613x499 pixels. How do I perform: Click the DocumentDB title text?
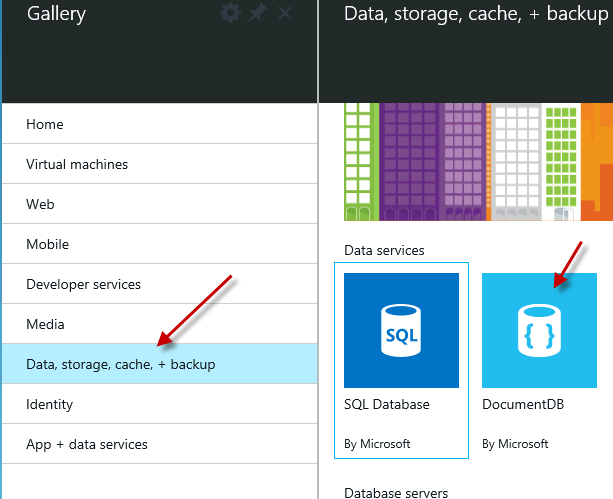[x=523, y=404]
